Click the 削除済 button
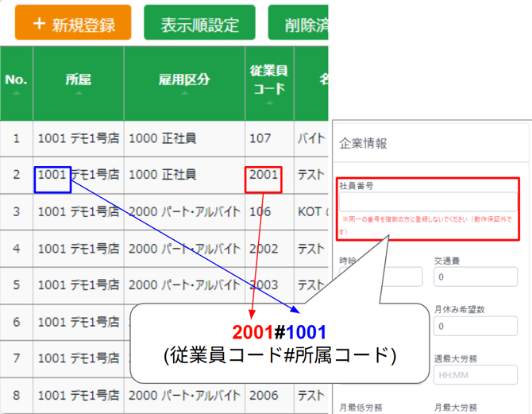Image resolution: width=532 pixels, height=414 pixels. point(302,24)
